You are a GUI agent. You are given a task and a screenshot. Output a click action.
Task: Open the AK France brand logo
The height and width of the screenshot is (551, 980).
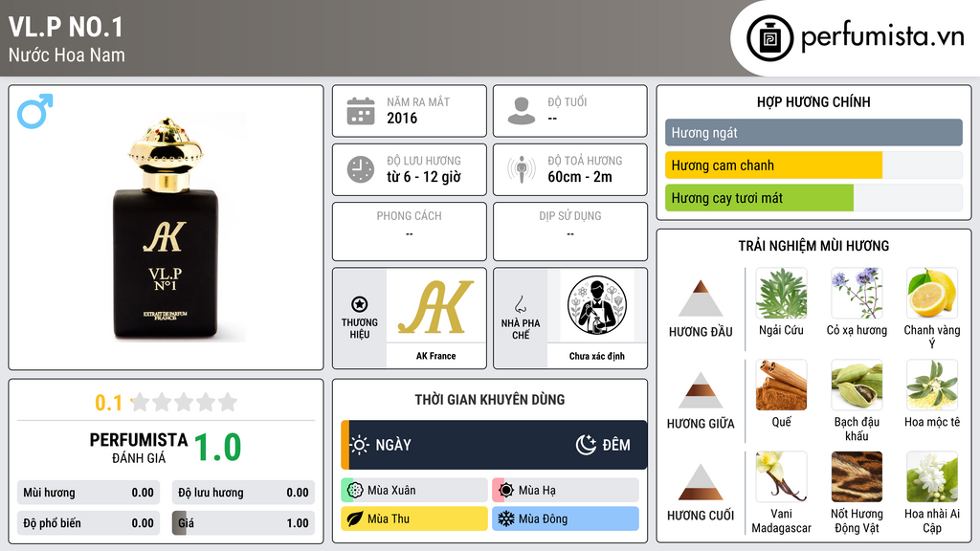pos(436,306)
